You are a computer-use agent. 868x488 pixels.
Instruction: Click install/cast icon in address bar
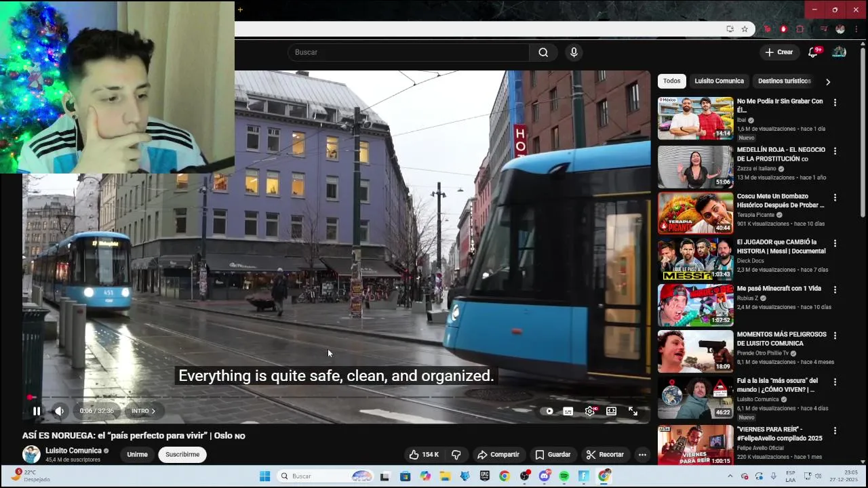click(x=730, y=29)
